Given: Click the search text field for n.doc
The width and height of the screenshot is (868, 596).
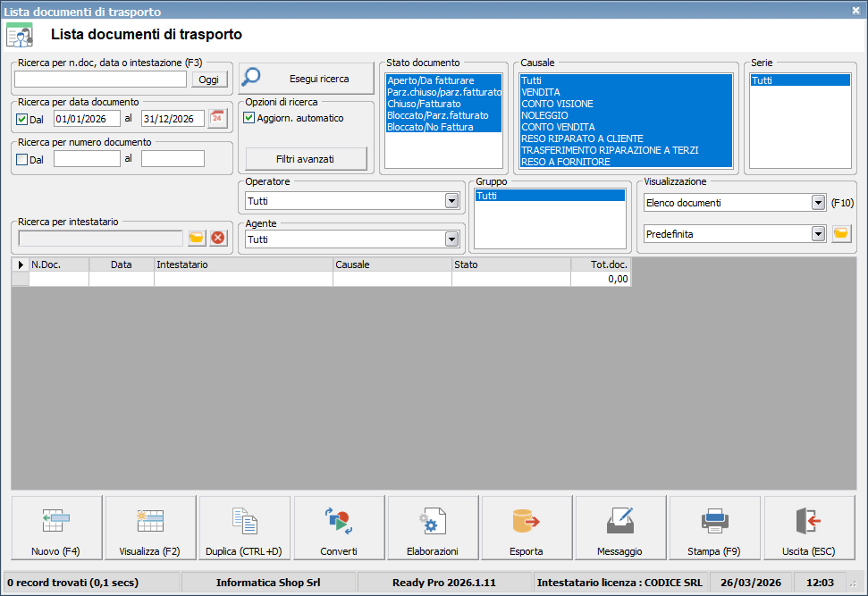Looking at the screenshot, I should tap(100, 80).
